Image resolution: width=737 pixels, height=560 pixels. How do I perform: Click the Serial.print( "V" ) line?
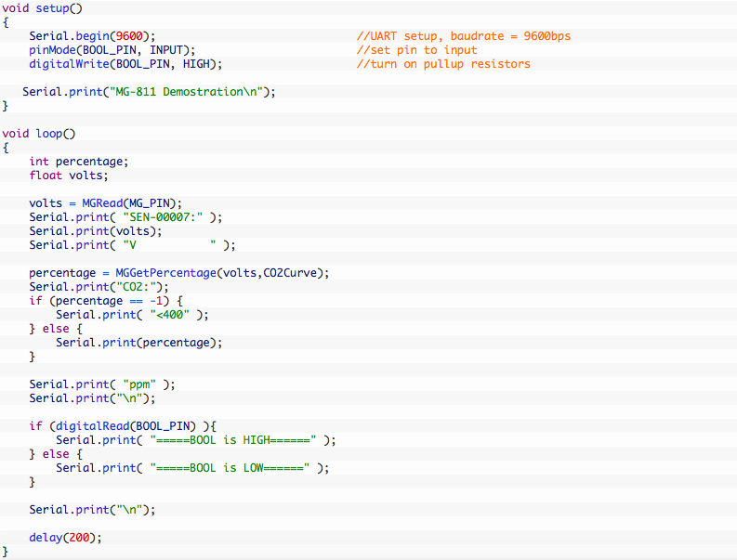tap(132, 245)
